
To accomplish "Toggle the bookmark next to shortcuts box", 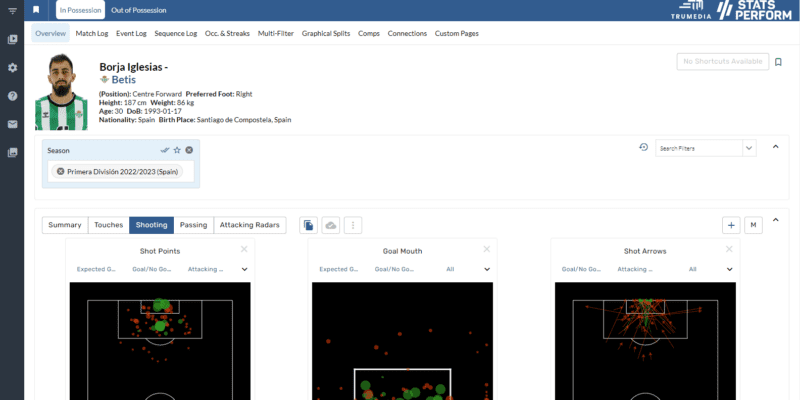I will [778, 62].
